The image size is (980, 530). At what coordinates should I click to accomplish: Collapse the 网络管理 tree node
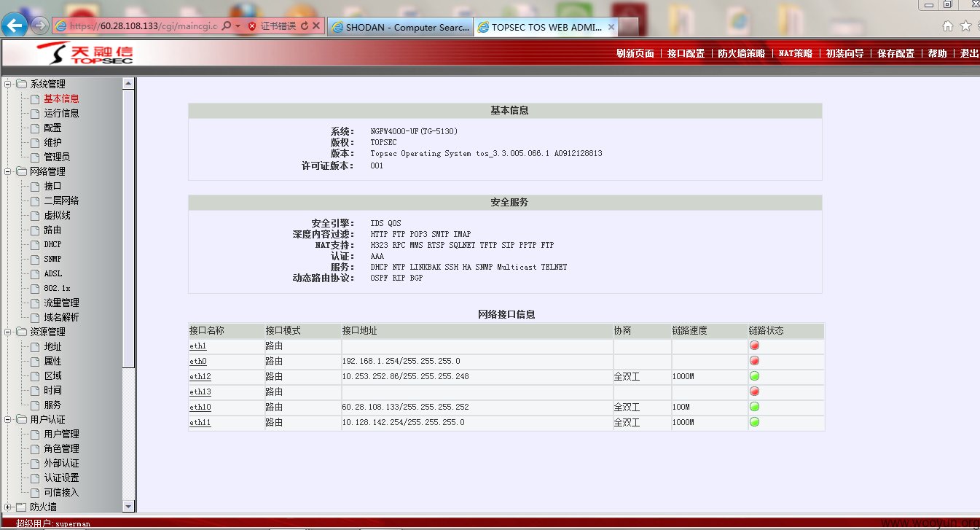coord(8,171)
